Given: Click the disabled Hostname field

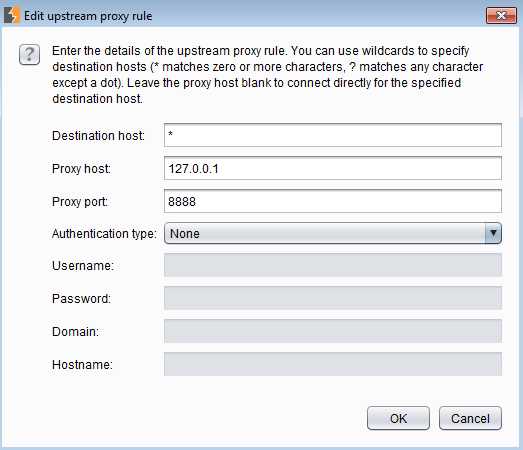Looking at the screenshot, I should (x=333, y=364).
